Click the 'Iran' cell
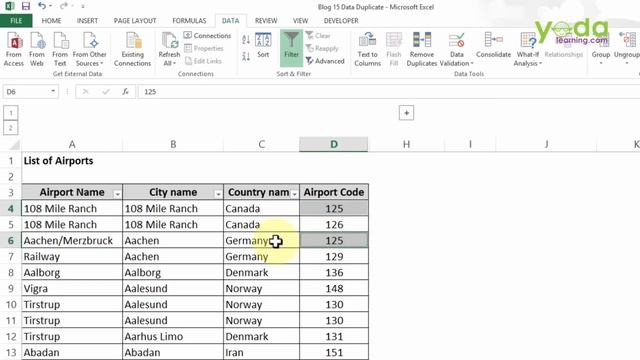Image resolution: width=640 pixels, height=360 pixels. (261, 353)
